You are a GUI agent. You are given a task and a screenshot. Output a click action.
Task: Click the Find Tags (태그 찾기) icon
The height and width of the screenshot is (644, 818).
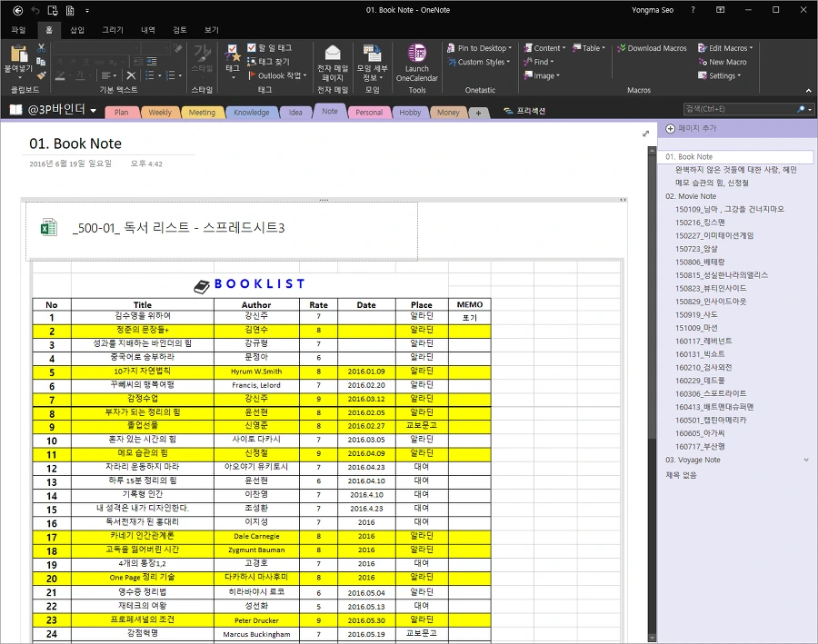pyautogui.click(x=252, y=62)
